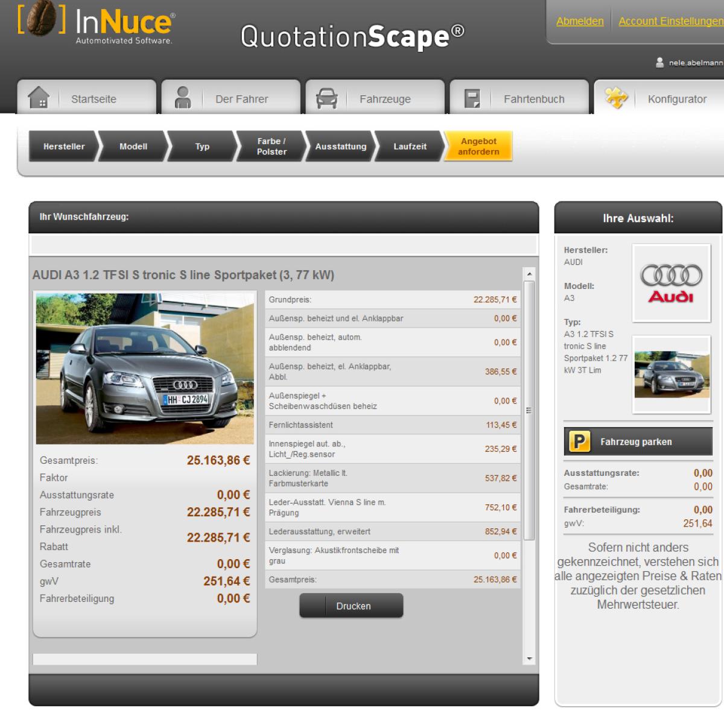Click the car icon on Fahrzeuge tab
Screen dimensions: 724x728
click(x=327, y=98)
